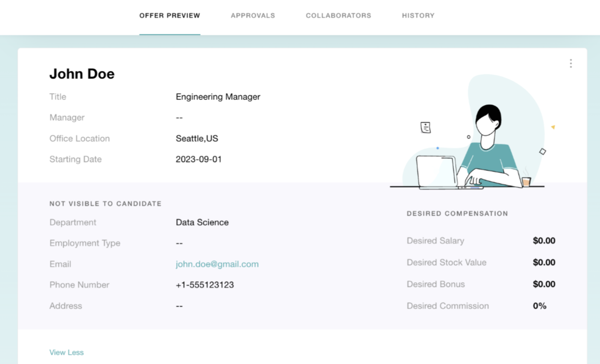Screen dimensions: 600x364
Task: Open the Collaborators tab
Action: (x=338, y=15)
